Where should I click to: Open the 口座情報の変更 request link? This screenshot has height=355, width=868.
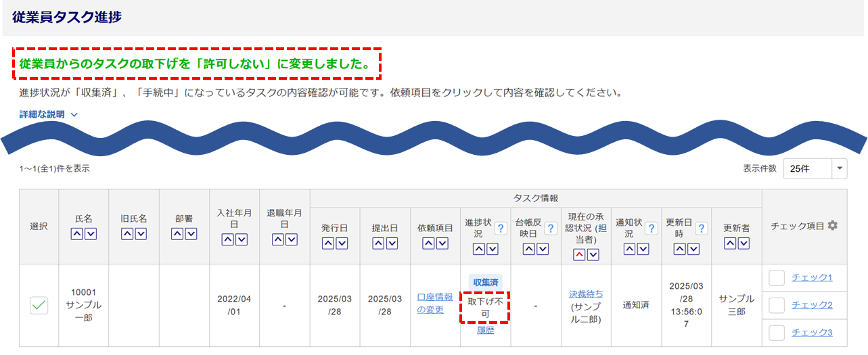[435, 303]
